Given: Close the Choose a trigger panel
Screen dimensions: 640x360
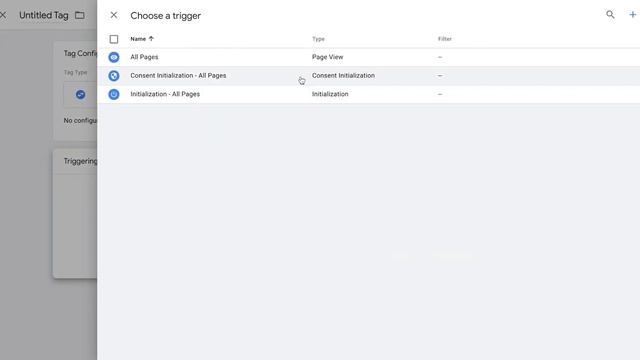Looking at the screenshot, I should tap(113, 15).
